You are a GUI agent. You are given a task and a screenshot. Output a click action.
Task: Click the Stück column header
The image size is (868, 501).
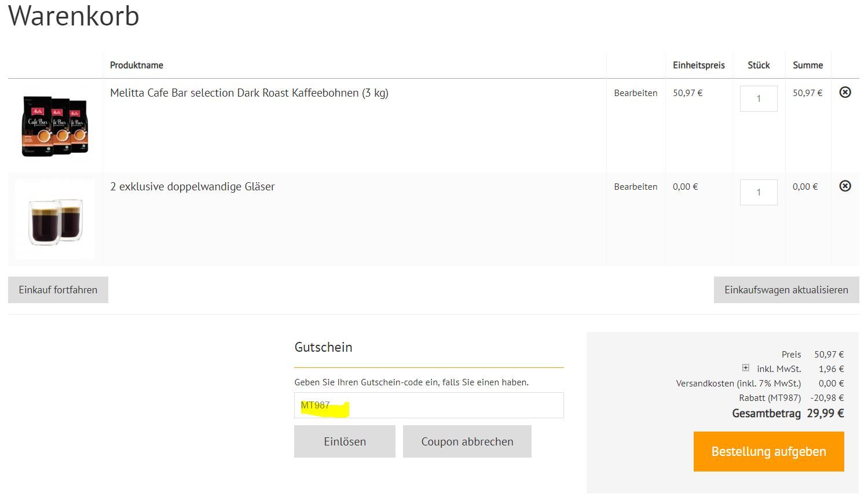pos(759,65)
